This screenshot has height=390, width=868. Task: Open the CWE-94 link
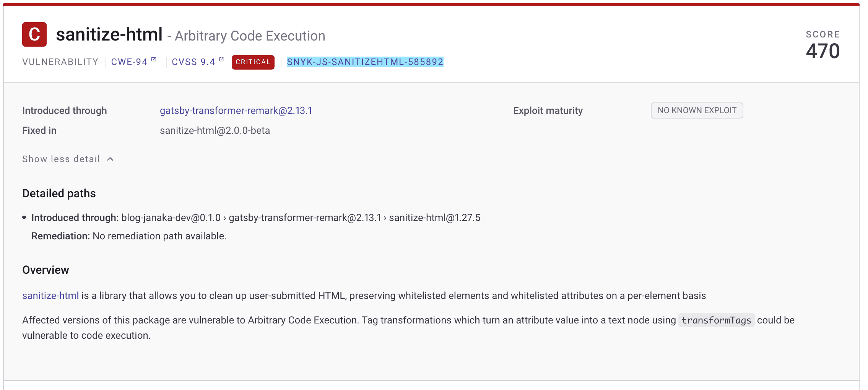tap(129, 62)
